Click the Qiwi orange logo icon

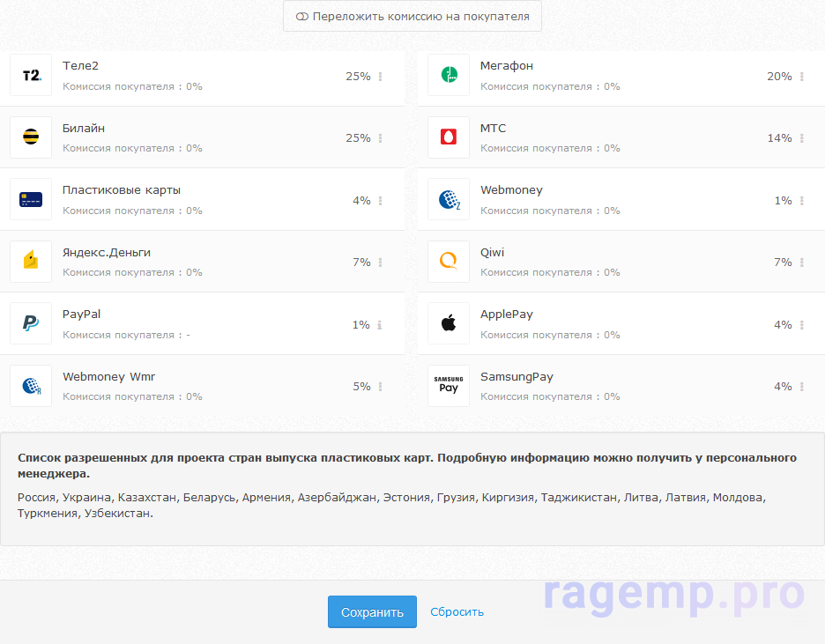(449, 262)
